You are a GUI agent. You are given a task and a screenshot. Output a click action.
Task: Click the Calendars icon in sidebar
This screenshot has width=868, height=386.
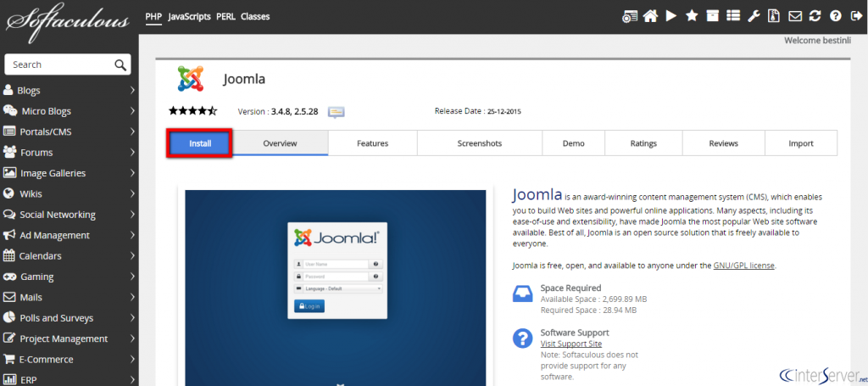point(8,255)
